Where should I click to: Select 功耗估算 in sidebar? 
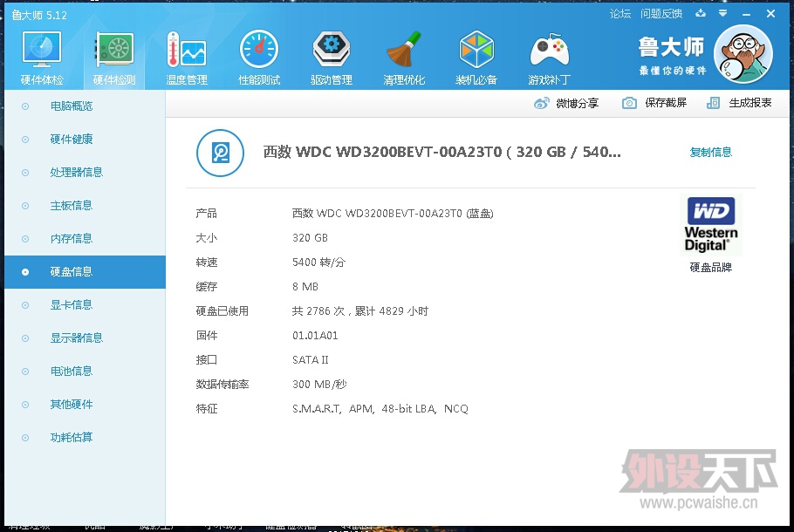tap(86, 438)
